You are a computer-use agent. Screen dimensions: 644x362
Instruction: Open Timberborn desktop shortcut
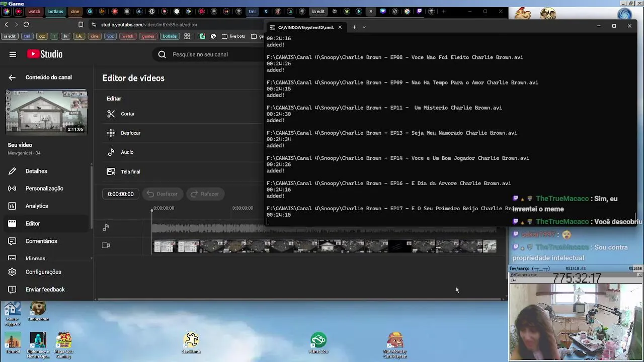click(x=38, y=312)
